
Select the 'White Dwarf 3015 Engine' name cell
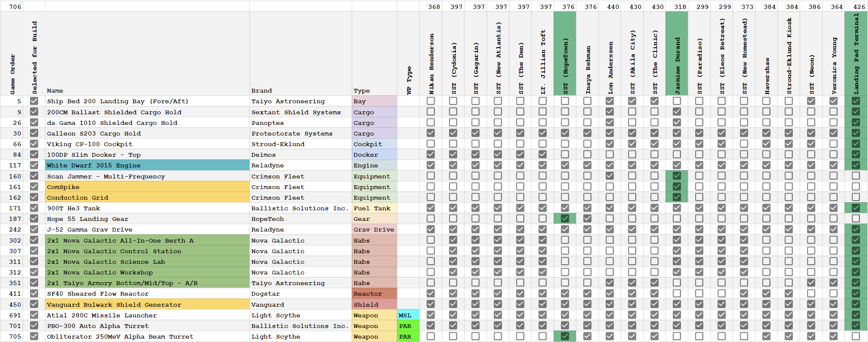pos(148,165)
